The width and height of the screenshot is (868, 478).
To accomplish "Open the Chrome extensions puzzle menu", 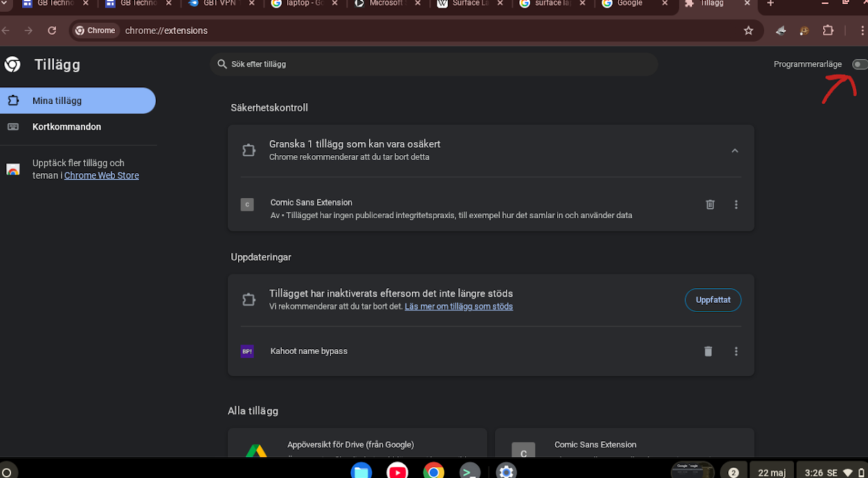I will pyautogui.click(x=828, y=30).
